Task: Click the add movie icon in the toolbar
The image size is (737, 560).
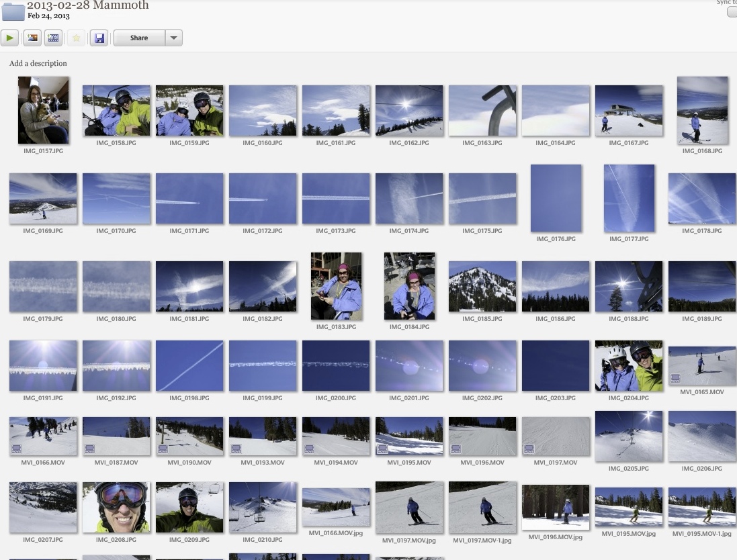Action: point(53,38)
